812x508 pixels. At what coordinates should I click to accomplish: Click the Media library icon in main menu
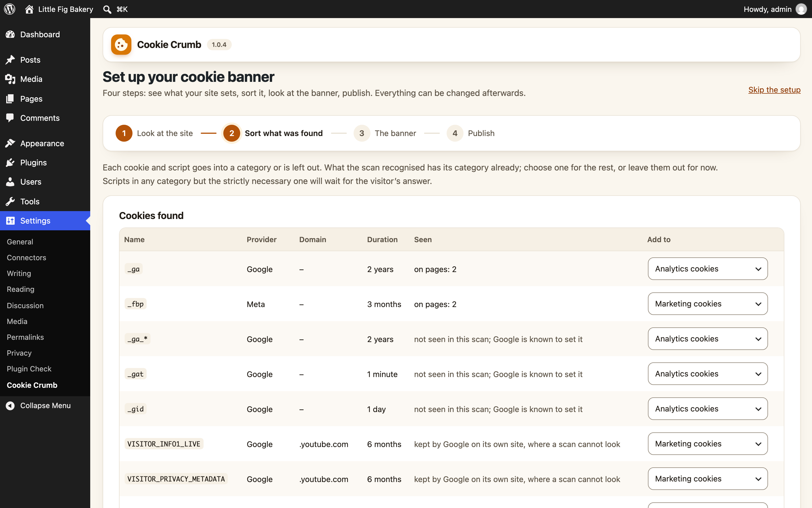10,79
